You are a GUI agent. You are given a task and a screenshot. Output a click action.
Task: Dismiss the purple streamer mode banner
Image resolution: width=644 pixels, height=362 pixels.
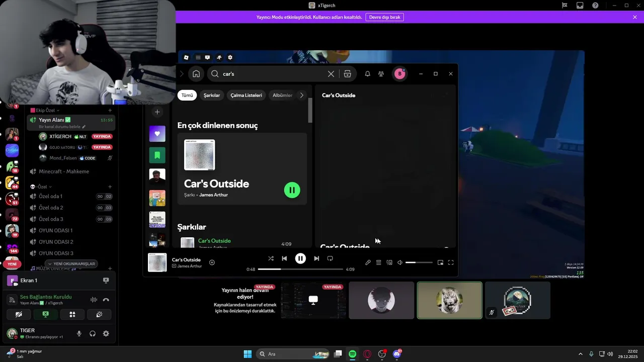(x=635, y=17)
